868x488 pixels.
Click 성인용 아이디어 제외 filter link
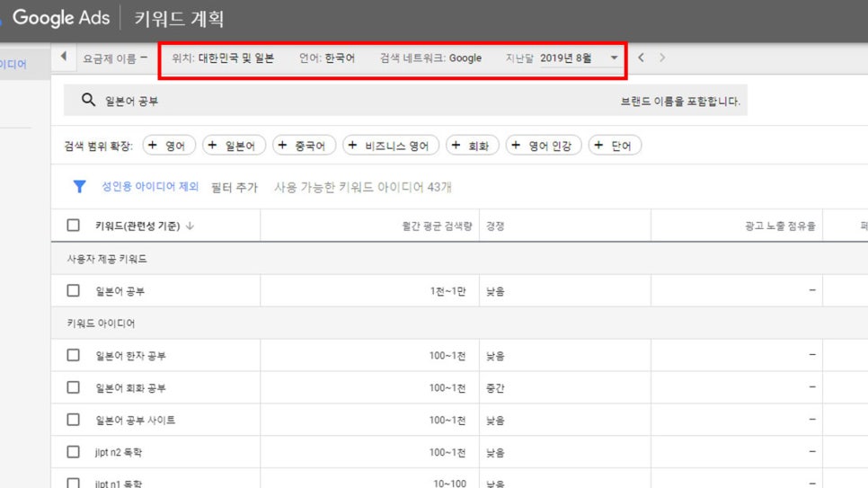tap(150, 187)
